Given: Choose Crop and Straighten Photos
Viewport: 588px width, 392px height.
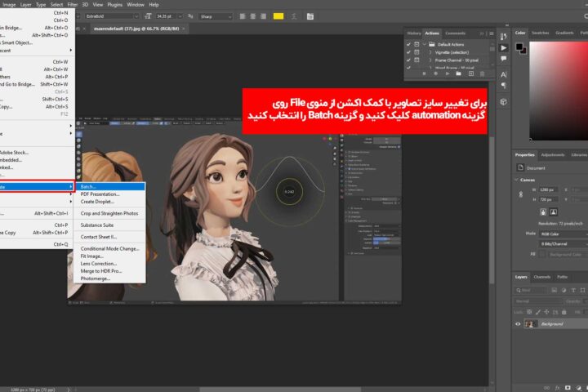Looking at the screenshot, I should pos(109,213).
